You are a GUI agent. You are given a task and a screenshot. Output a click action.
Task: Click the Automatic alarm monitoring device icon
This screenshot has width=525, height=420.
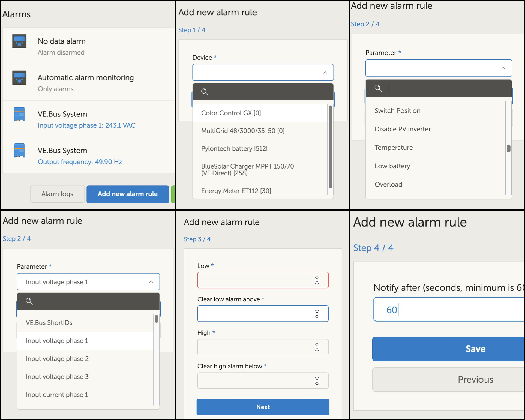click(19, 78)
